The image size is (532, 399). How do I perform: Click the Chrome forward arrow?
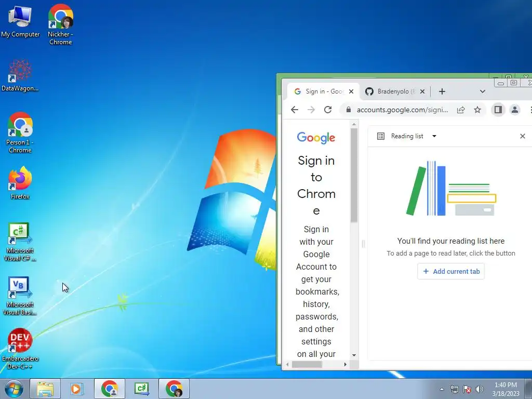(x=311, y=110)
